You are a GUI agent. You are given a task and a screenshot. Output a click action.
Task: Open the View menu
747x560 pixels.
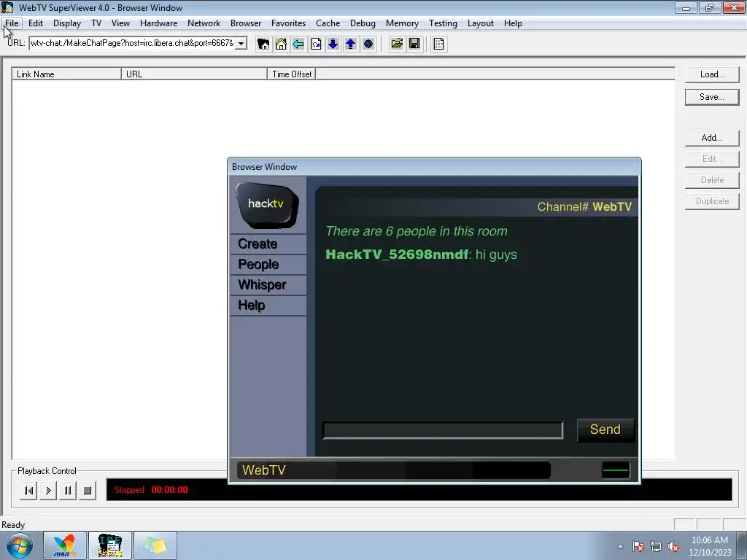click(120, 23)
